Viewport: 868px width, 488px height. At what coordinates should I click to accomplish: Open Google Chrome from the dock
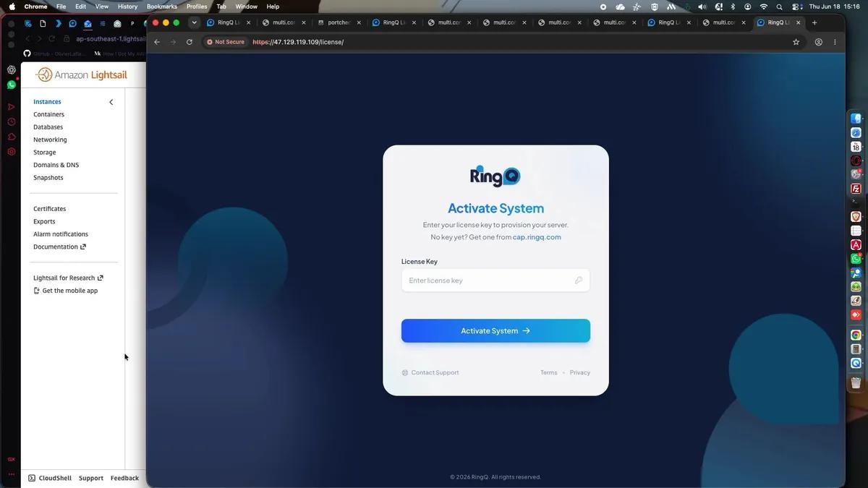[856, 335]
